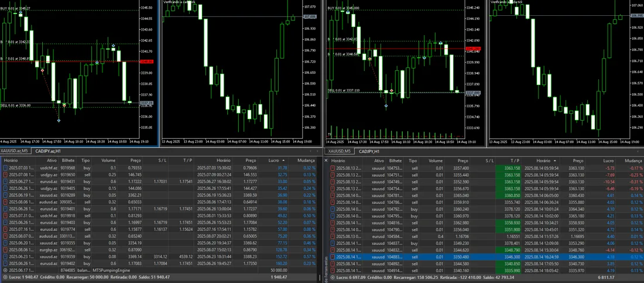644x283 pixels.
Task: Click the buy icon of xauusd 3360.970 row
Action: 333,216
